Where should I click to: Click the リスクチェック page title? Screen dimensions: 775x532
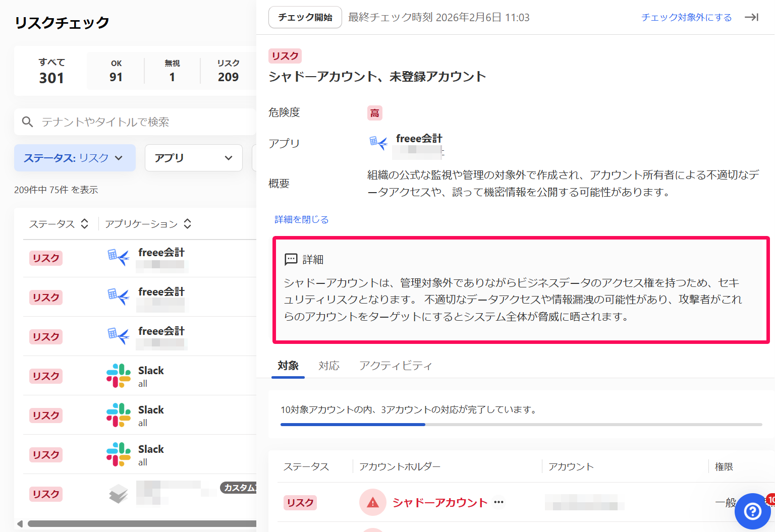62,23
